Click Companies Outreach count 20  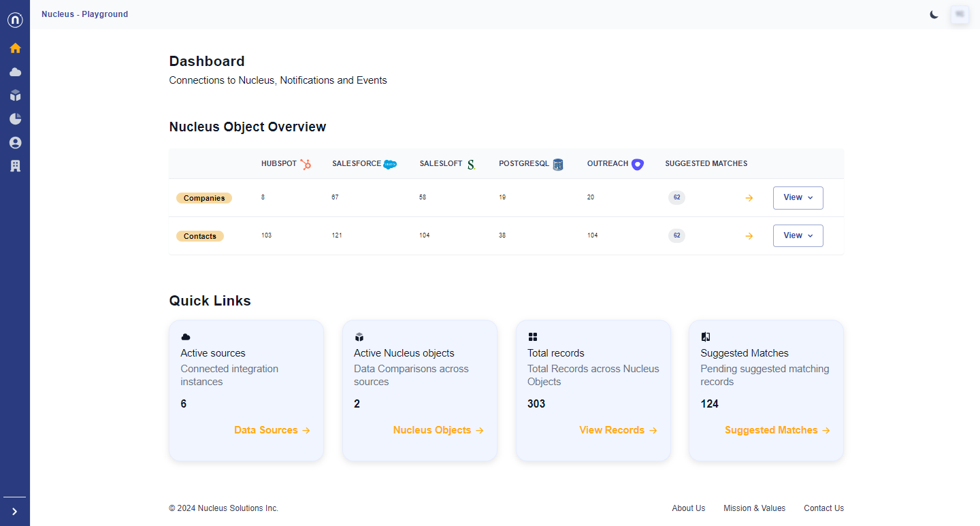[x=591, y=197]
